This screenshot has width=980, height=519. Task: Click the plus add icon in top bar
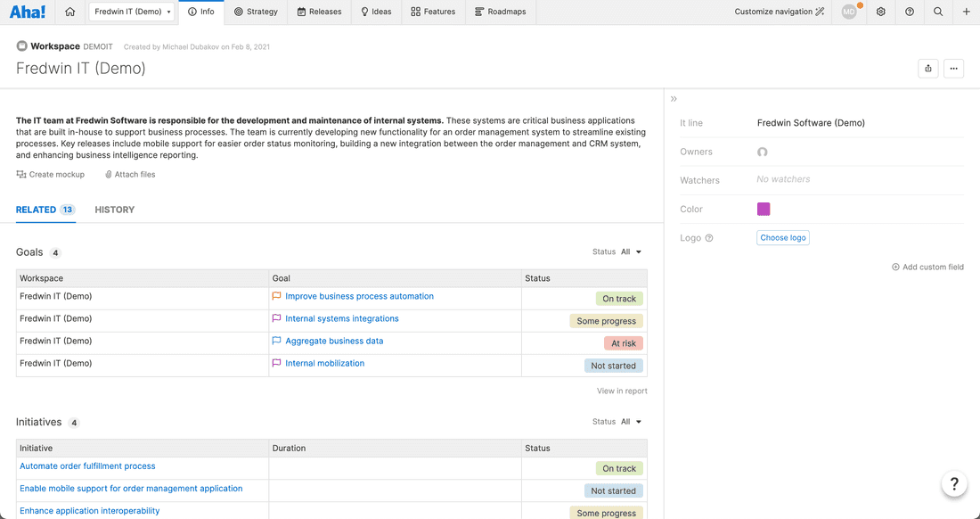click(967, 12)
